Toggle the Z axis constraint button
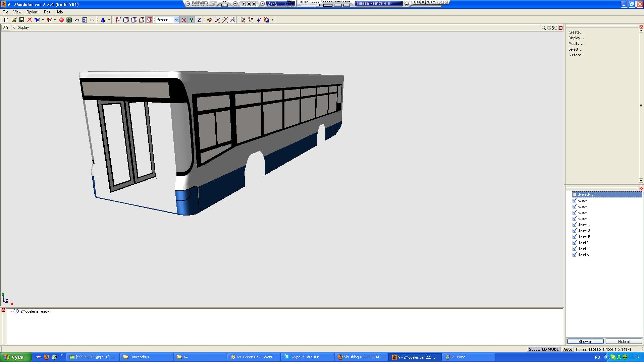The image size is (644, 362). click(199, 20)
